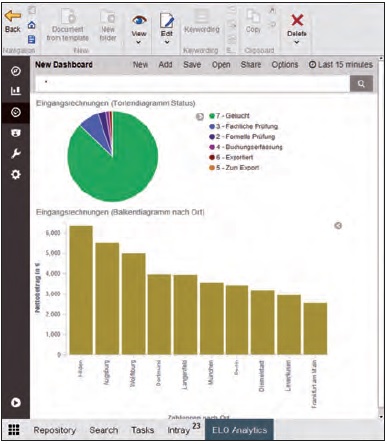This screenshot has height=444, width=387.
Task: Open the wrench Dev Tools sidebar icon
Action: coord(16,153)
